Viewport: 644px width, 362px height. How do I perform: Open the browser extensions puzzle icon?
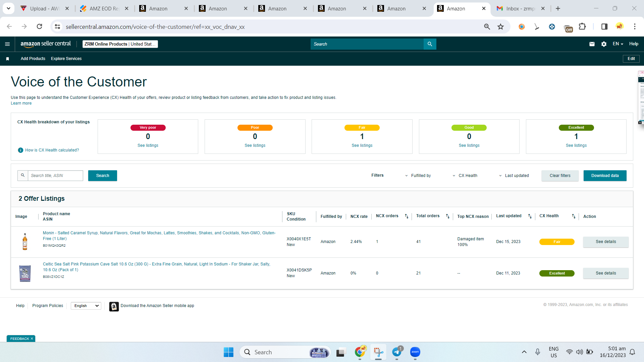pyautogui.click(x=583, y=26)
